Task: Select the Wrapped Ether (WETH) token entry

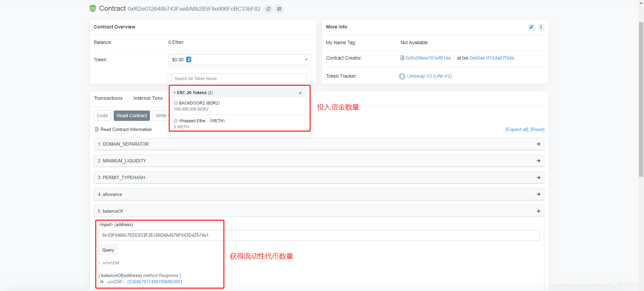Action: (x=239, y=124)
